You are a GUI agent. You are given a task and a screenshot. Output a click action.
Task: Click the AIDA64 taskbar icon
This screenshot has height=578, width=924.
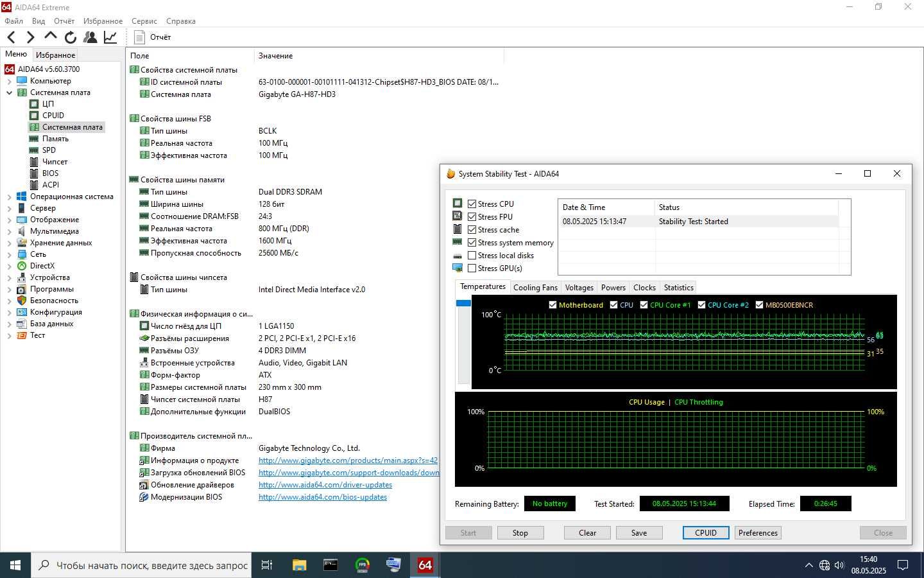(425, 565)
